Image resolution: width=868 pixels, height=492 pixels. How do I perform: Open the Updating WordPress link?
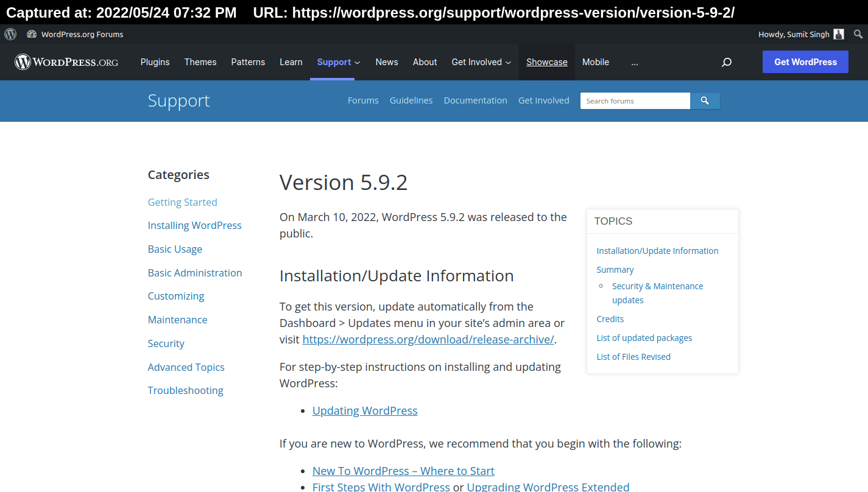click(365, 410)
